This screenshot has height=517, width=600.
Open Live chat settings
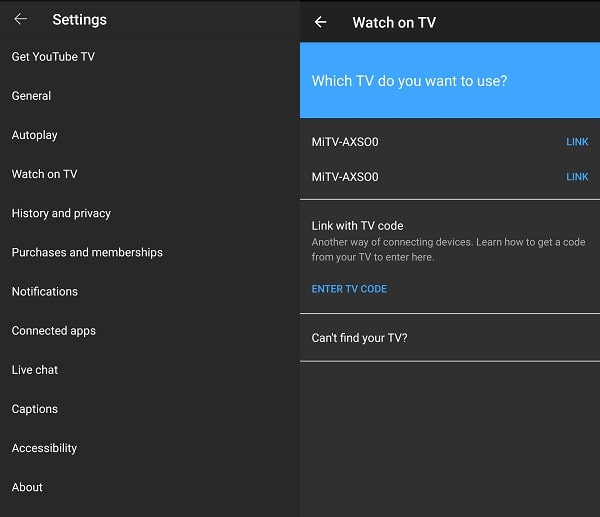coord(150,370)
